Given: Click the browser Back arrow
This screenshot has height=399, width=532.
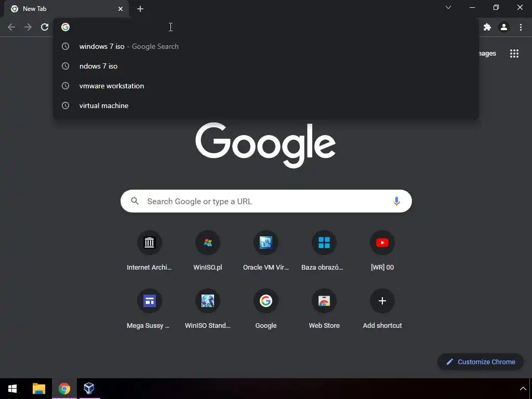Looking at the screenshot, I should (x=11, y=27).
